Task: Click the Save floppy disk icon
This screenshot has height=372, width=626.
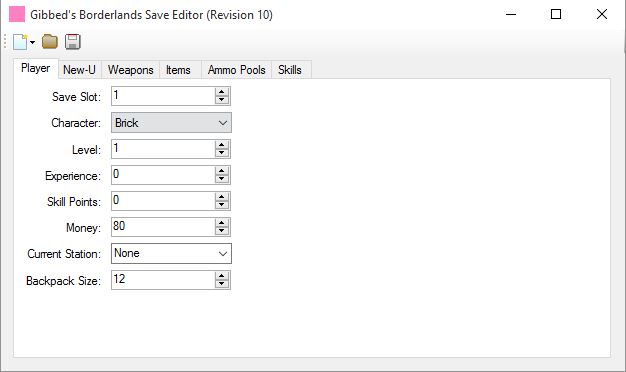Action: click(73, 42)
